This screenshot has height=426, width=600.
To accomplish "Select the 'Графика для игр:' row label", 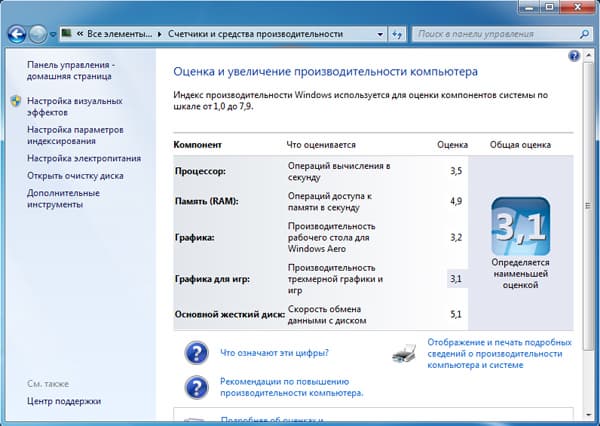I will [212, 279].
